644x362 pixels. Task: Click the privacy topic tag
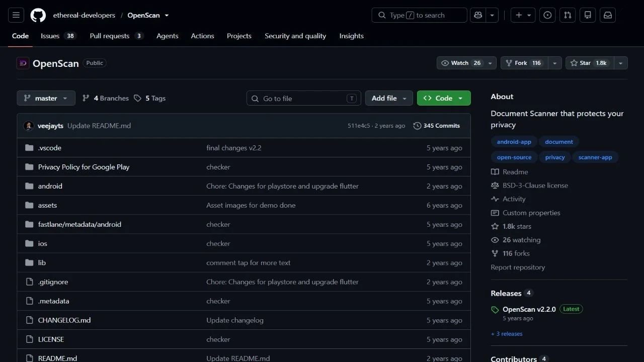click(x=555, y=157)
